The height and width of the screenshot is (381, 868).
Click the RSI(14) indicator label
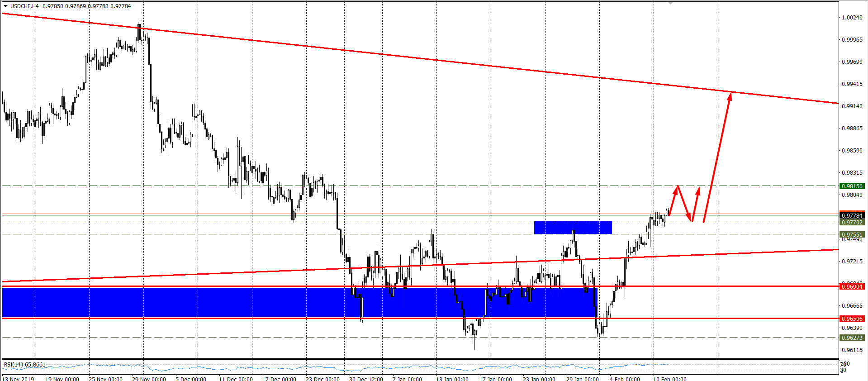(x=24, y=365)
